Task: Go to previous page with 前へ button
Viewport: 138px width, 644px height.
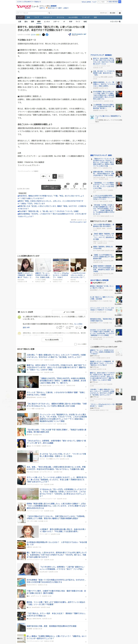Action: tap(43, 176)
